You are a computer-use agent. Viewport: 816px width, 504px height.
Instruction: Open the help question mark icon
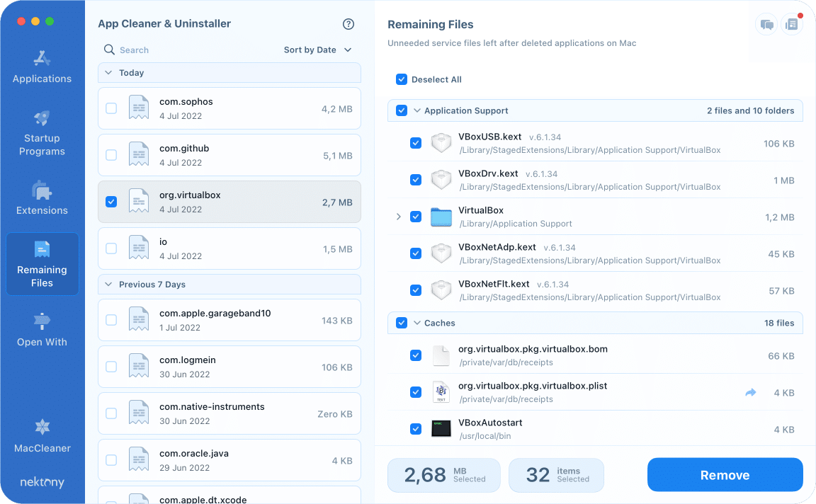[348, 24]
